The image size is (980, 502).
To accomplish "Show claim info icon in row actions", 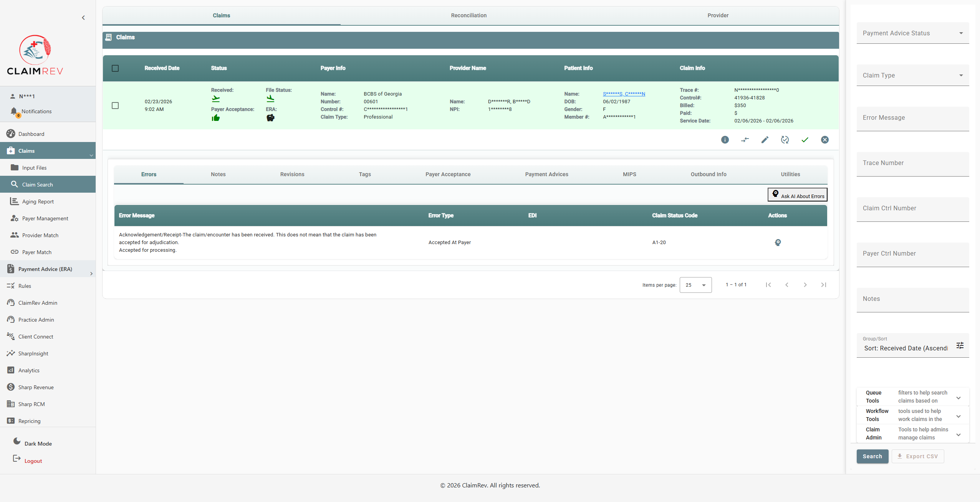I will (x=725, y=140).
